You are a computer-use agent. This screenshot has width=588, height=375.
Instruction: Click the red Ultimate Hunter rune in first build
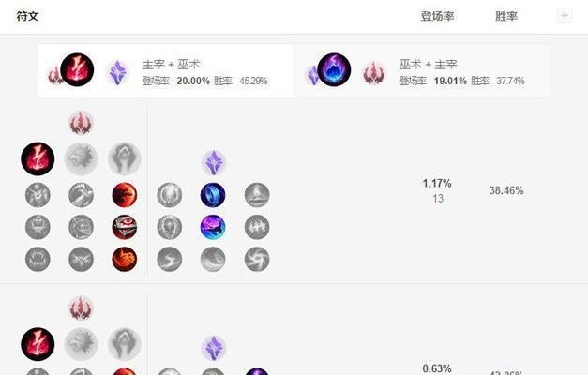125,259
